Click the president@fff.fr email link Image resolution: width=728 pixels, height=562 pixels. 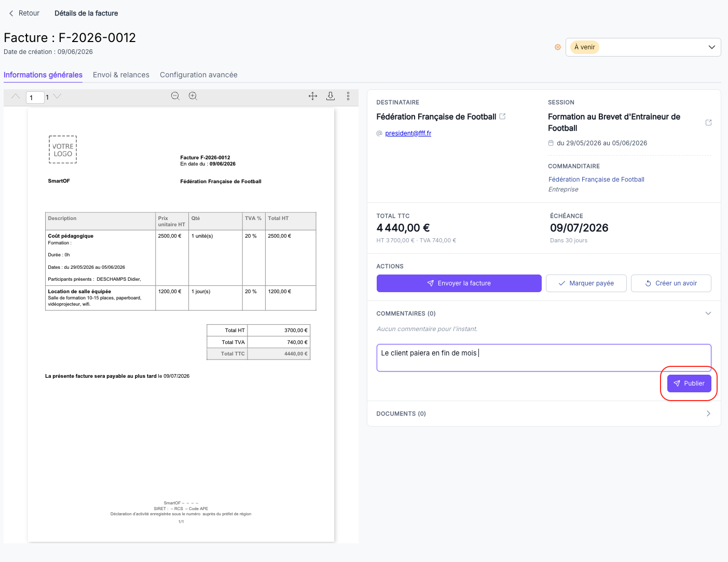[x=408, y=133]
